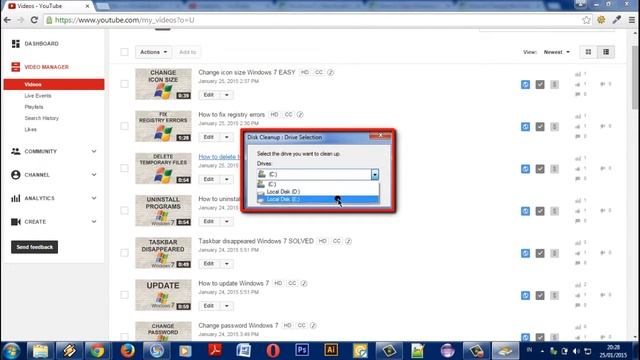
Task: Expand the Analytics section
Action: 54,198
